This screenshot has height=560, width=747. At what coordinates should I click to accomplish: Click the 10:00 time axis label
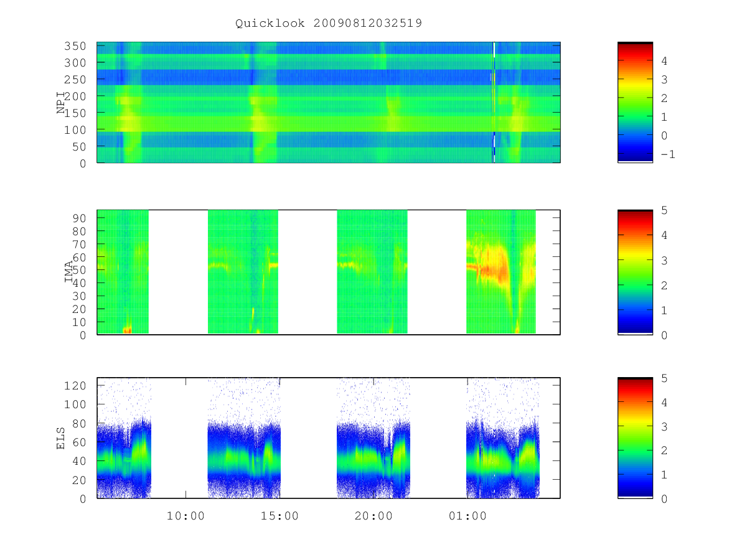point(186,516)
